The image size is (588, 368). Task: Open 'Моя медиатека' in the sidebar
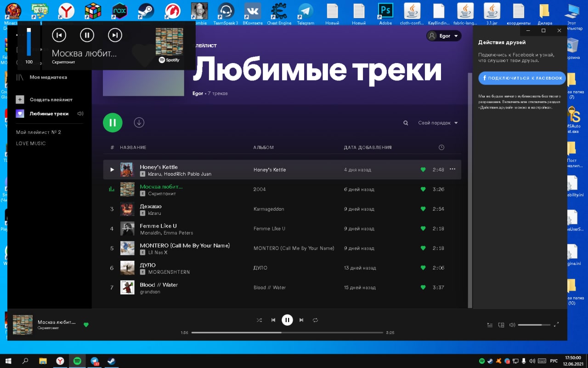(41, 77)
